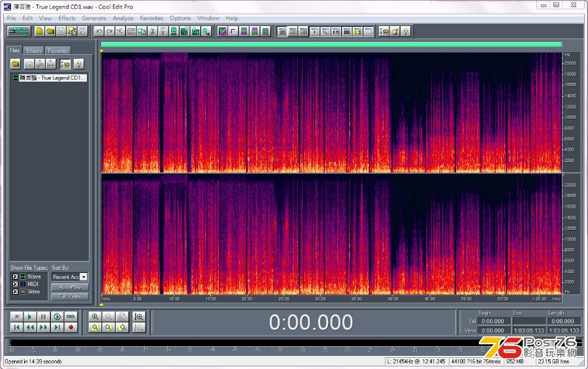This screenshot has height=369, width=588.
Task: Open the View menu
Action: click(45, 18)
